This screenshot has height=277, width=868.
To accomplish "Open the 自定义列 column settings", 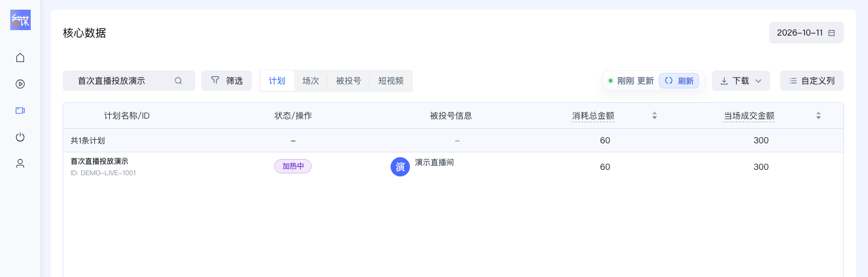I will 812,81.
